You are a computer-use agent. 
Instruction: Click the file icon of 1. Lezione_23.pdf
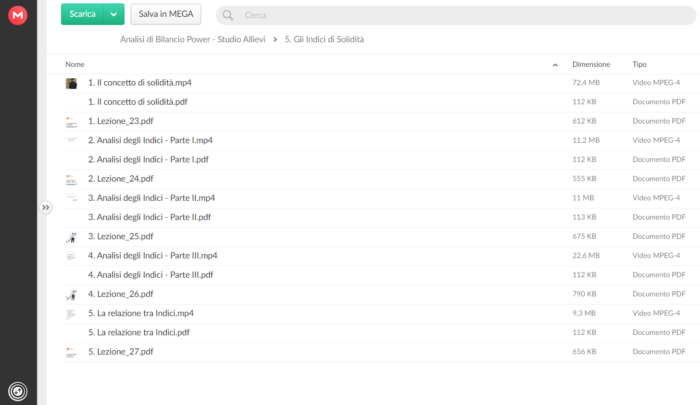[x=71, y=121]
